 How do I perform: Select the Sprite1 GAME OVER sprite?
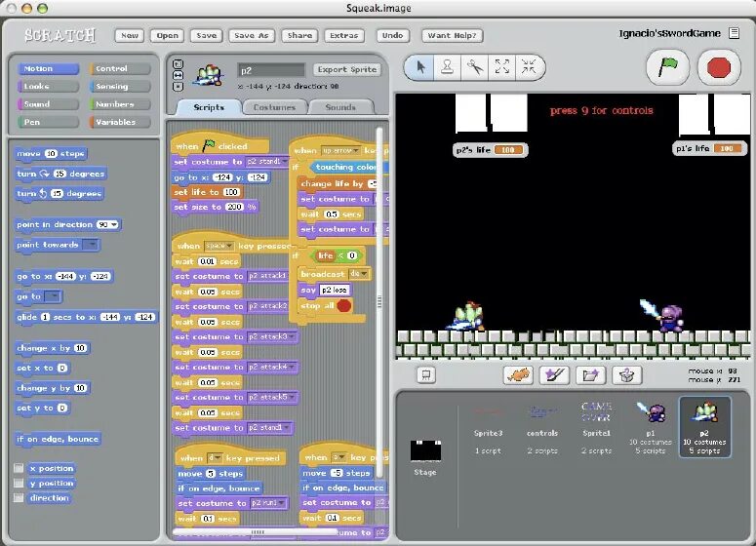596,427
